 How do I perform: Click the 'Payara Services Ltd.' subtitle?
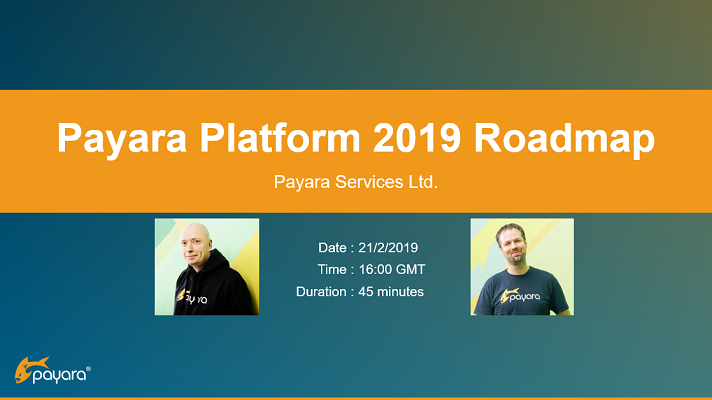(x=356, y=182)
